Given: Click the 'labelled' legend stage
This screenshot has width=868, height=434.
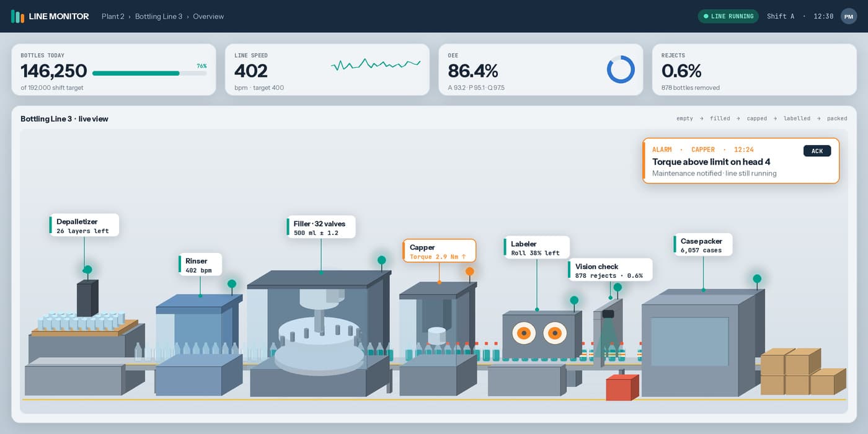Looking at the screenshot, I should [x=797, y=118].
